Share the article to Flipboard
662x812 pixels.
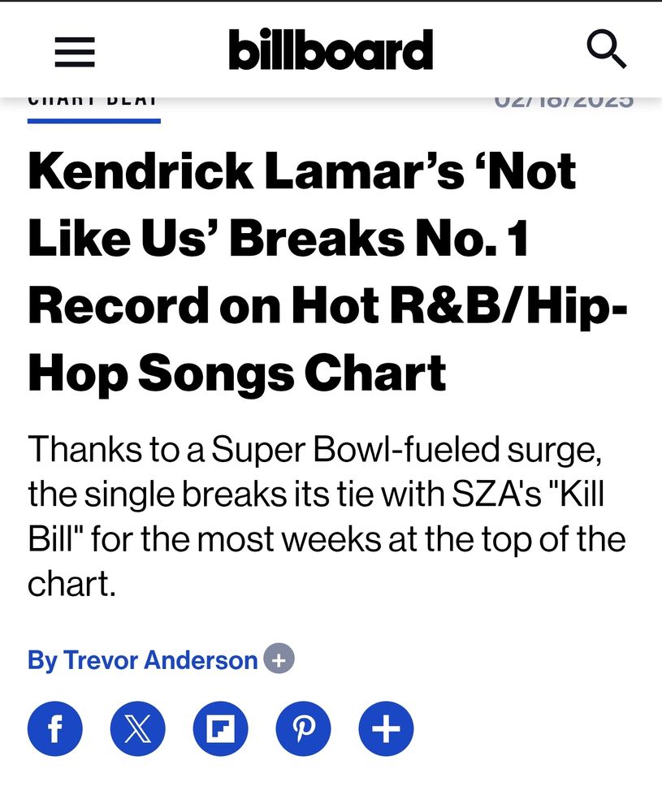coord(221,728)
